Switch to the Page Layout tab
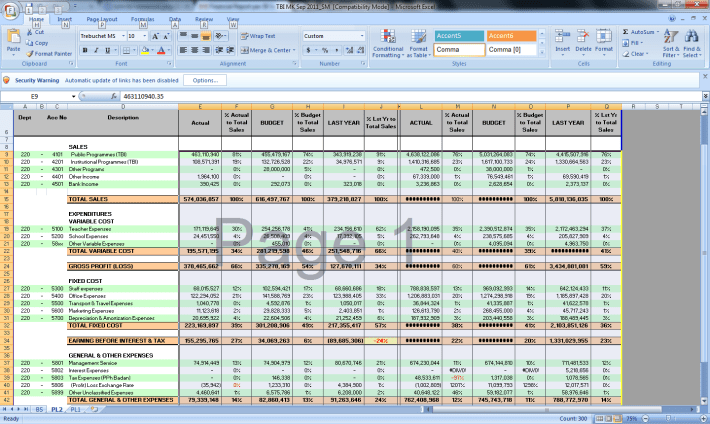The image size is (710, 424). pyautogui.click(x=99, y=19)
